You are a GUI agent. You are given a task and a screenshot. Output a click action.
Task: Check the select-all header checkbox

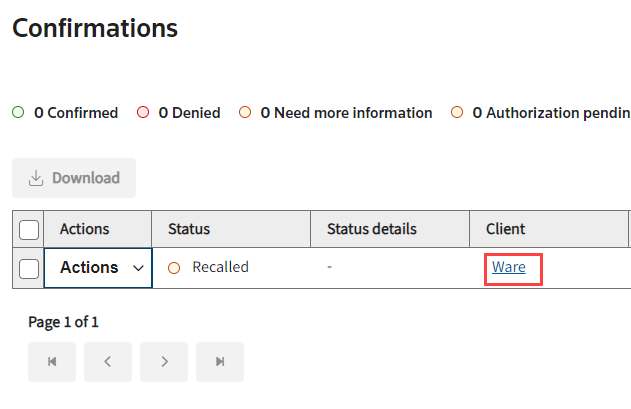click(29, 230)
